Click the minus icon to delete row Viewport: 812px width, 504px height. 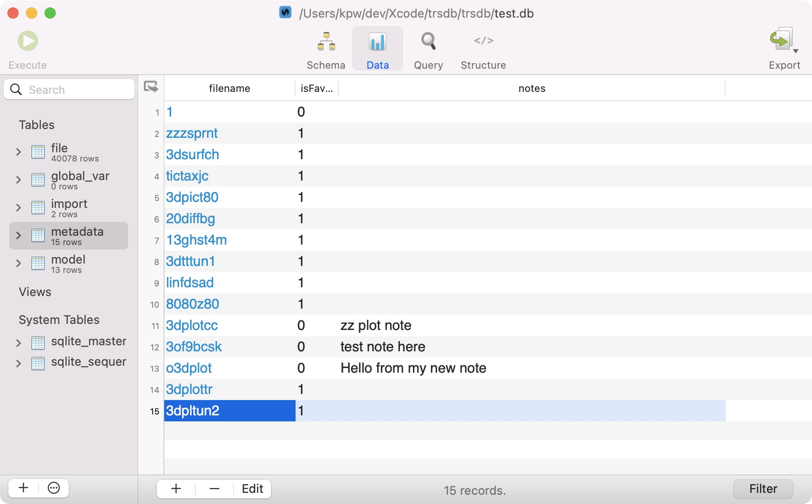214,489
